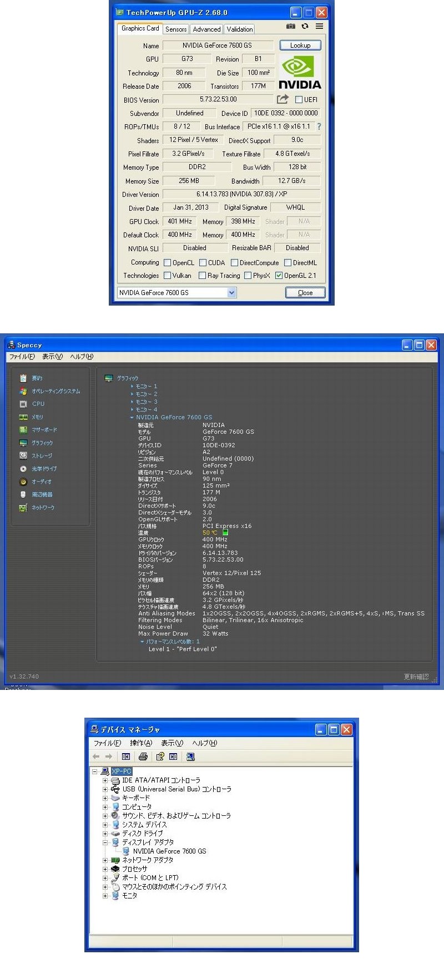Click the GPU-Z refresh icon

[x=305, y=26]
